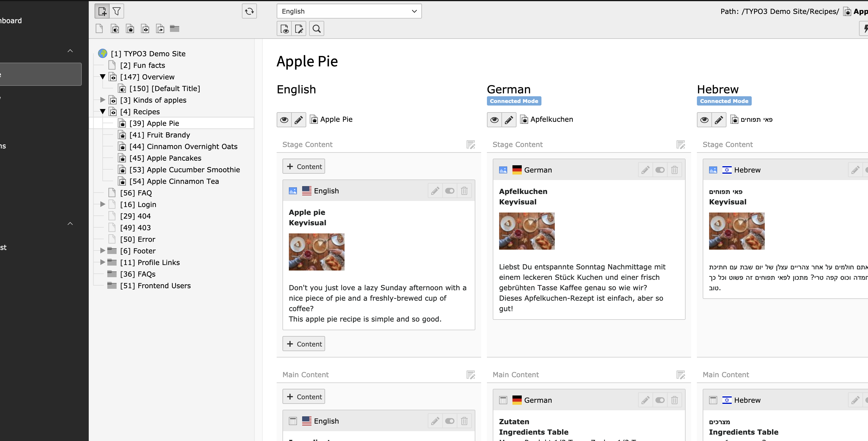The width and height of the screenshot is (868, 441).
Task: Expand the Footer tree node
Action: click(x=103, y=250)
